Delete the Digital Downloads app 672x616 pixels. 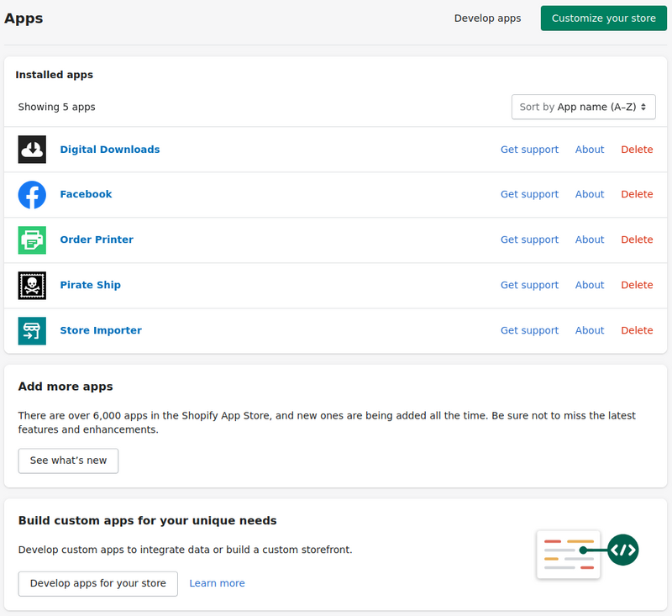(x=637, y=150)
